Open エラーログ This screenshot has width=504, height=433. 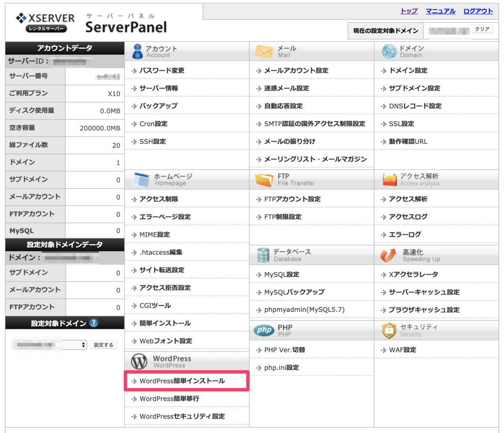click(405, 235)
